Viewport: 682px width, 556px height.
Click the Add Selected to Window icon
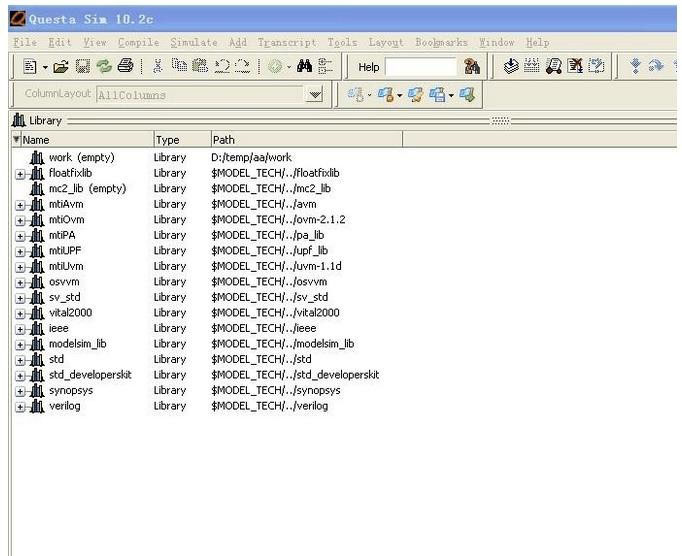pos(275,67)
